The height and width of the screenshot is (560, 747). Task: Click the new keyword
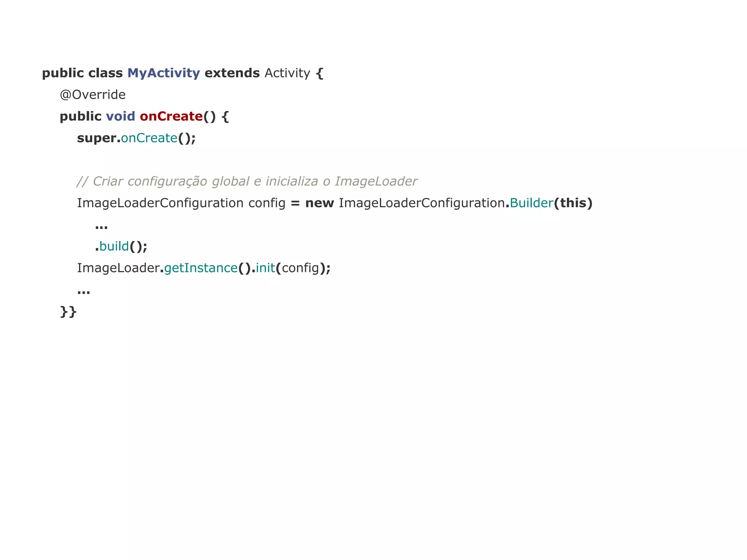[320, 203]
